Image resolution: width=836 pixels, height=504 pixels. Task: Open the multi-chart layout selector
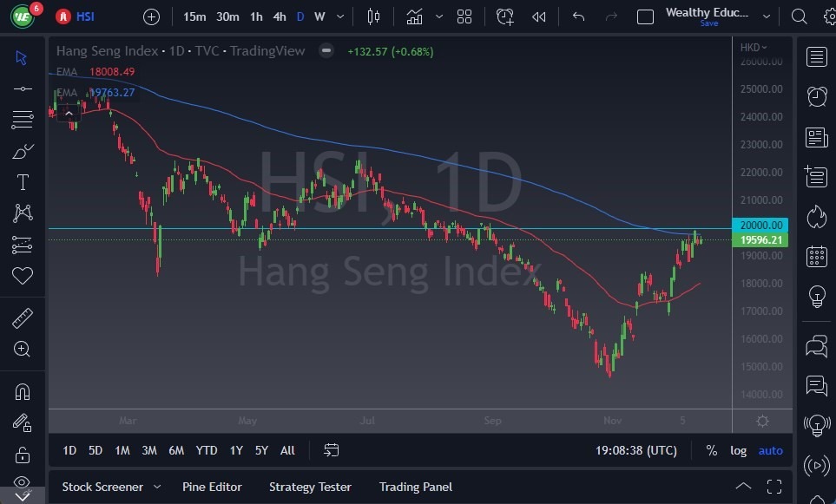(x=464, y=16)
